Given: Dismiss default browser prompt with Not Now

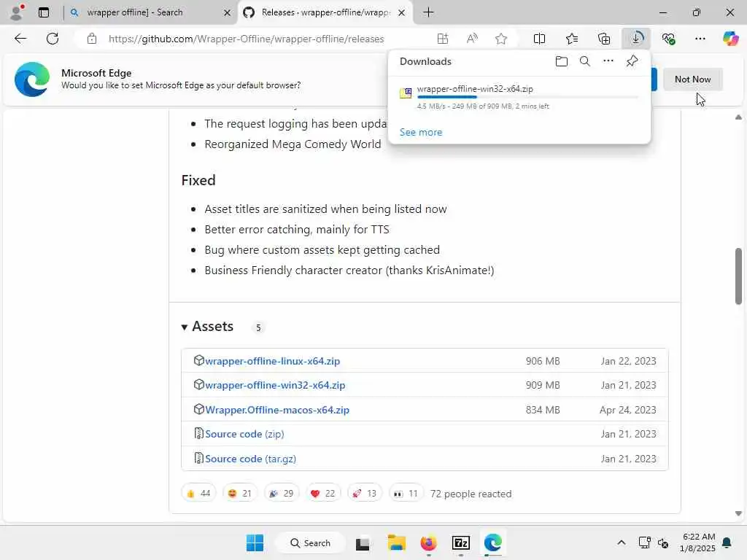Looking at the screenshot, I should 692,79.
